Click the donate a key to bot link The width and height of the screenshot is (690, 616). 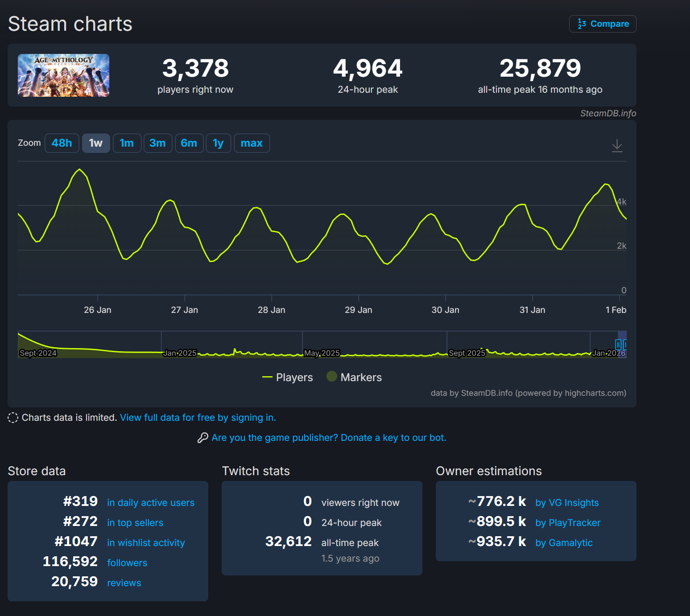[329, 438]
